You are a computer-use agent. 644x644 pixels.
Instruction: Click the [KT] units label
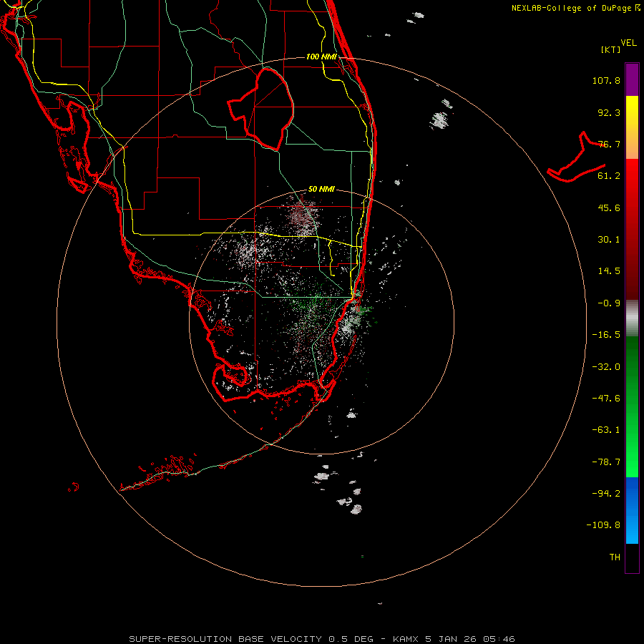[610, 49]
